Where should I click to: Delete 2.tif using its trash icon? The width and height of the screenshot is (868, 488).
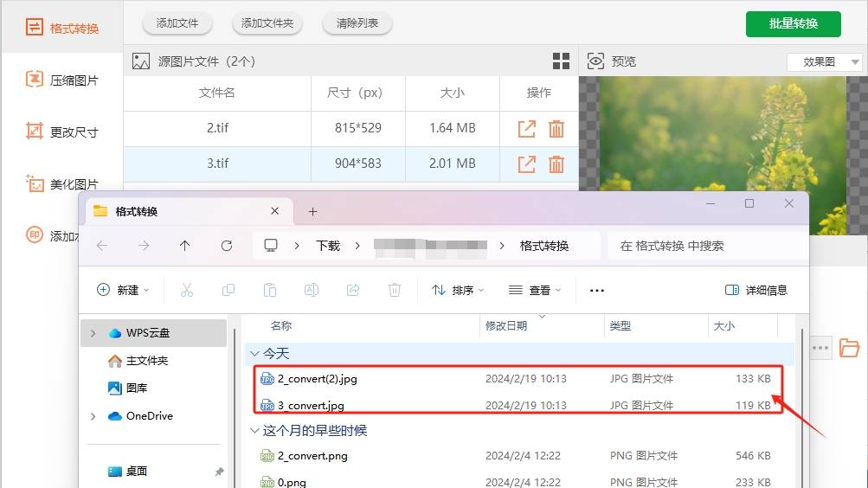(556, 128)
